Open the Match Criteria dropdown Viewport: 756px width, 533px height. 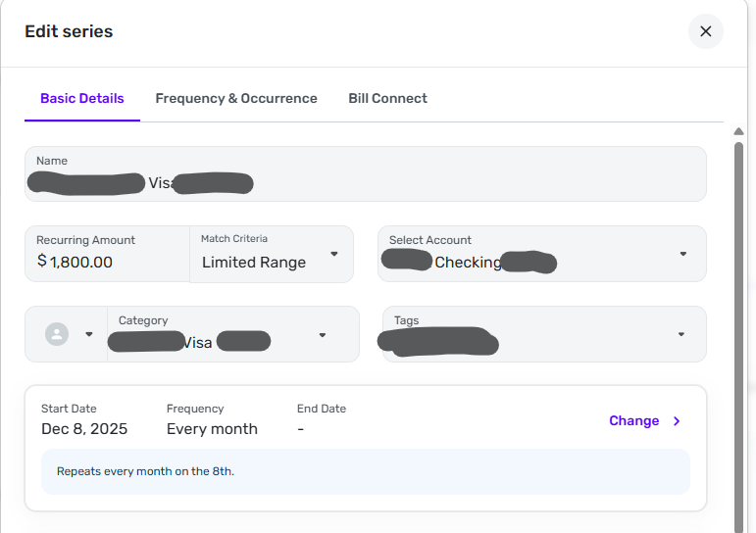click(271, 255)
